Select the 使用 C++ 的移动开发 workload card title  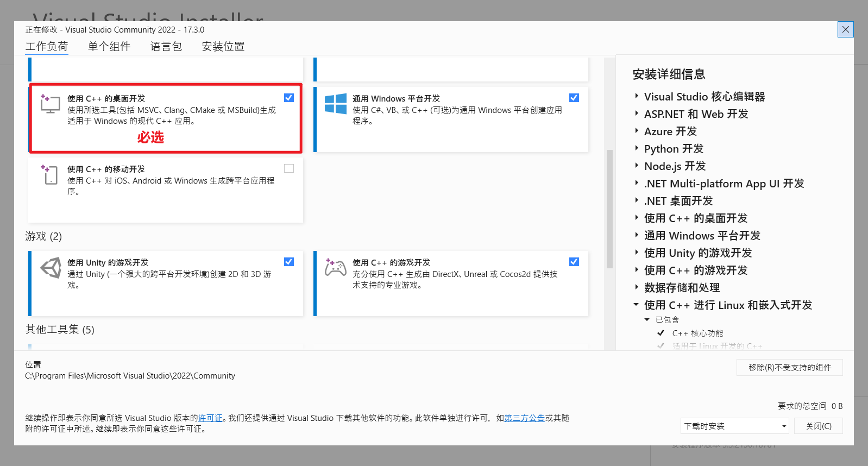[106, 169]
